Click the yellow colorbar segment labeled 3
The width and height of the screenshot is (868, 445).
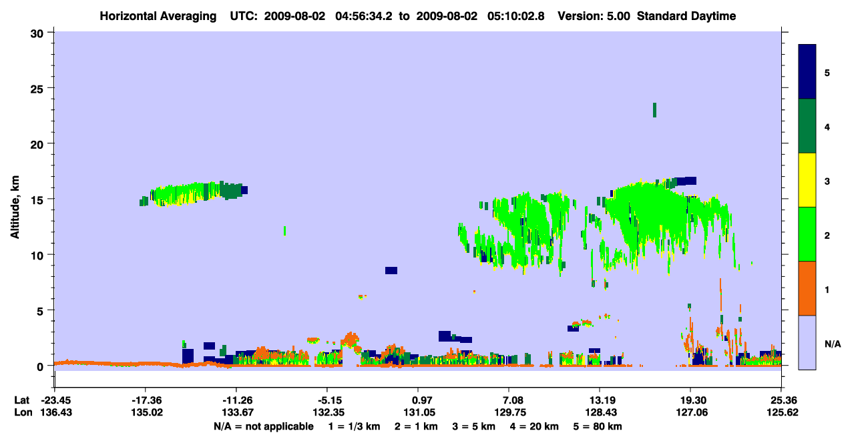(807, 180)
